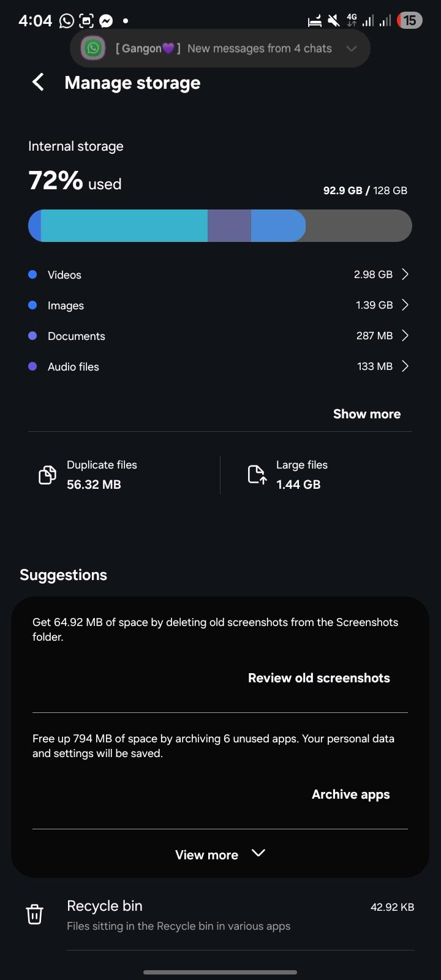Tap the Messenger icon in status bar
The height and width of the screenshot is (980, 441).
tap(105, 21)
